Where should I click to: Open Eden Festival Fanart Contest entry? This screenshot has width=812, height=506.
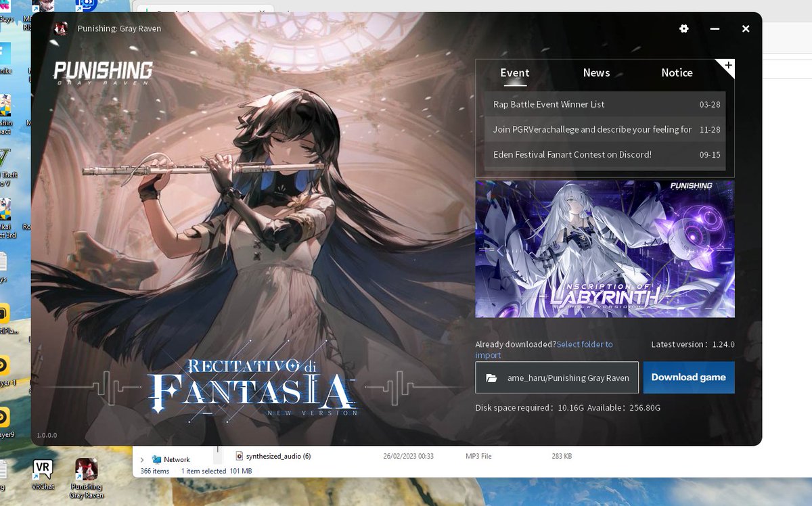coord(605,154)
